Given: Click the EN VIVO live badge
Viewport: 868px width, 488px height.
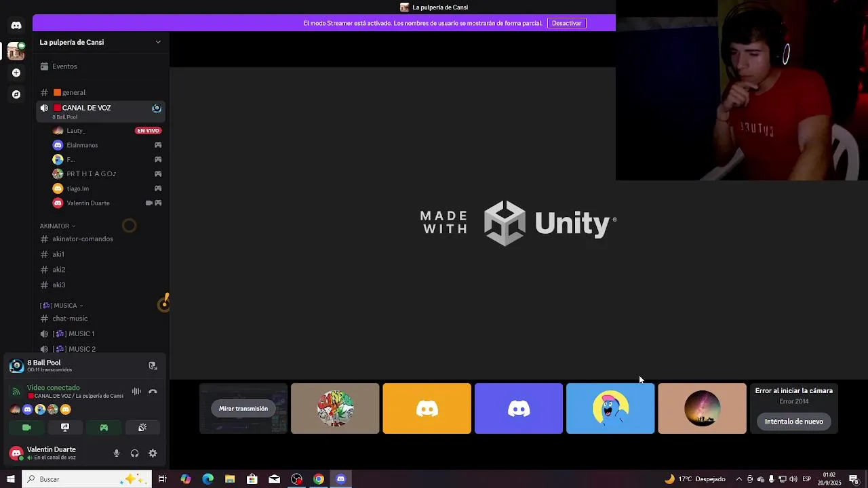Looking at the screenshot, I should click(148, 131).
